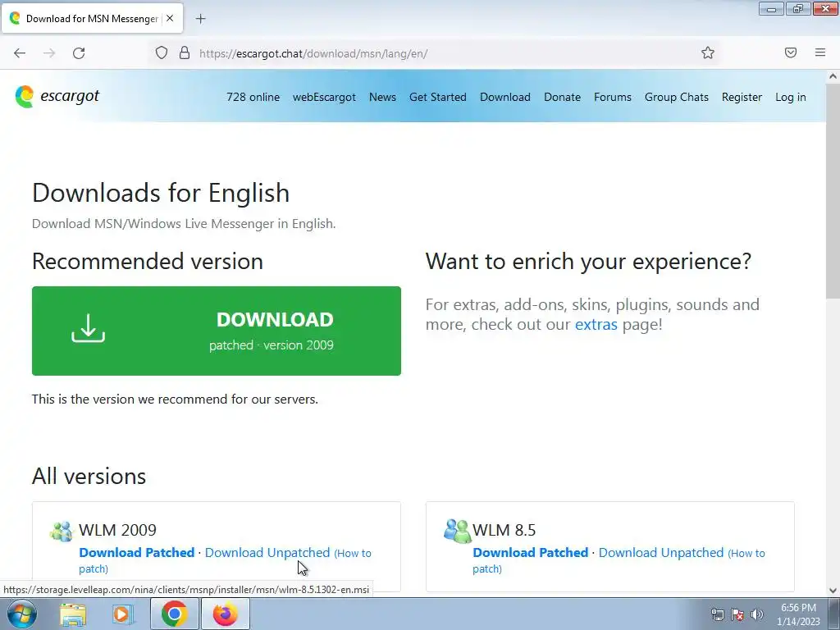Viewport: 840px width, 630px height.
Task: Click the WLM 8.5 buddy icon
Action: click(457, 531)
